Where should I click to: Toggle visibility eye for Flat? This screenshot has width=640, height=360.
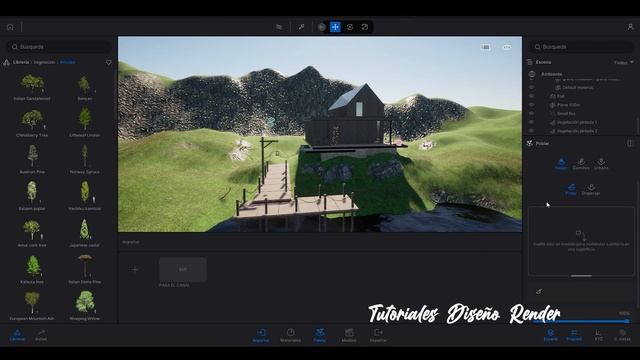[531, 96]
